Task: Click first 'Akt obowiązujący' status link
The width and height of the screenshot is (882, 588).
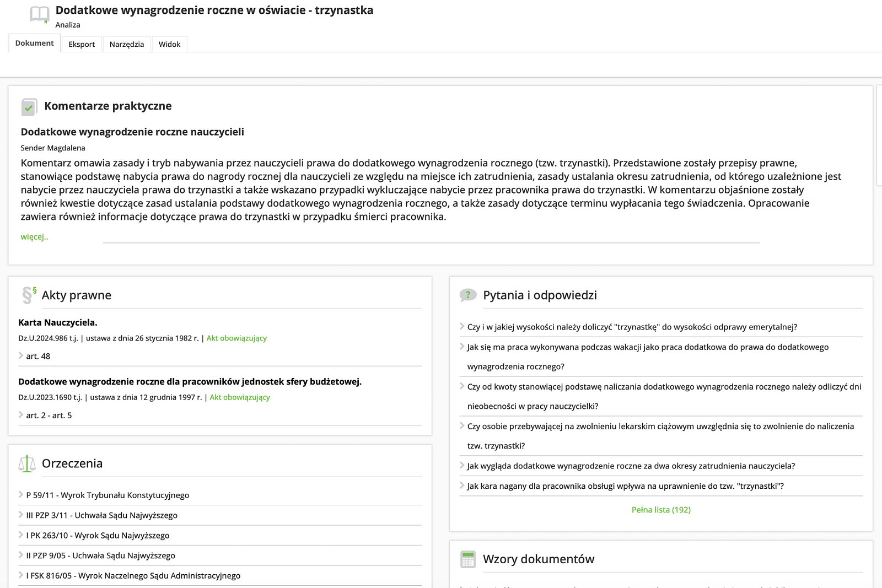Action: 236,338
